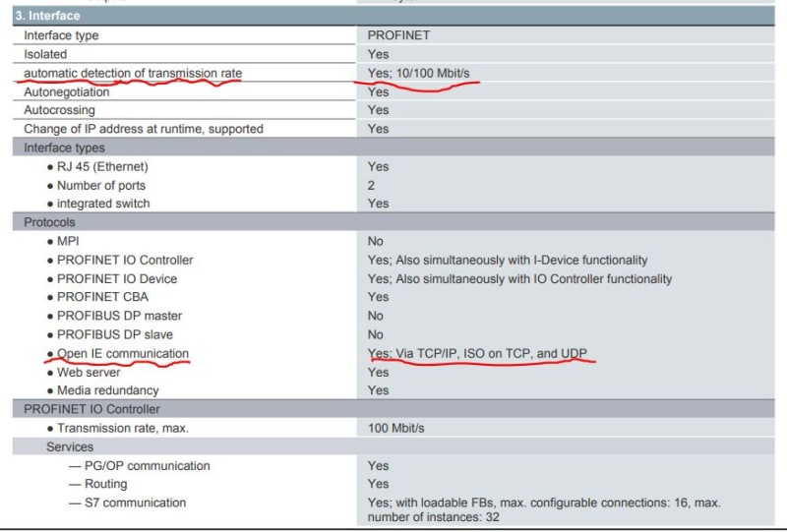
Task: Select the 'Yes' value in the Isolated row
Action: pyautogui.click(x=378, y=54)
